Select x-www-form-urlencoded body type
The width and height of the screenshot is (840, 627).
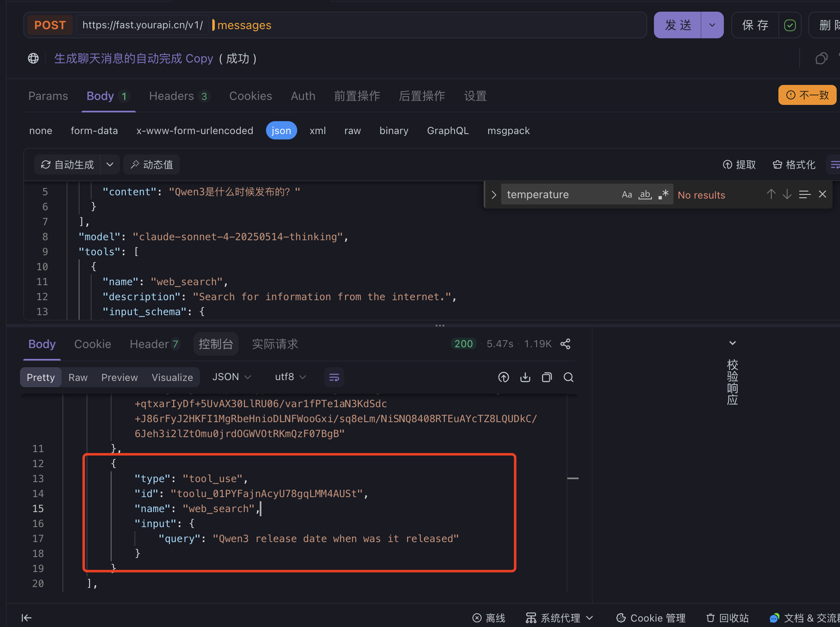click(x=195, y=131)
